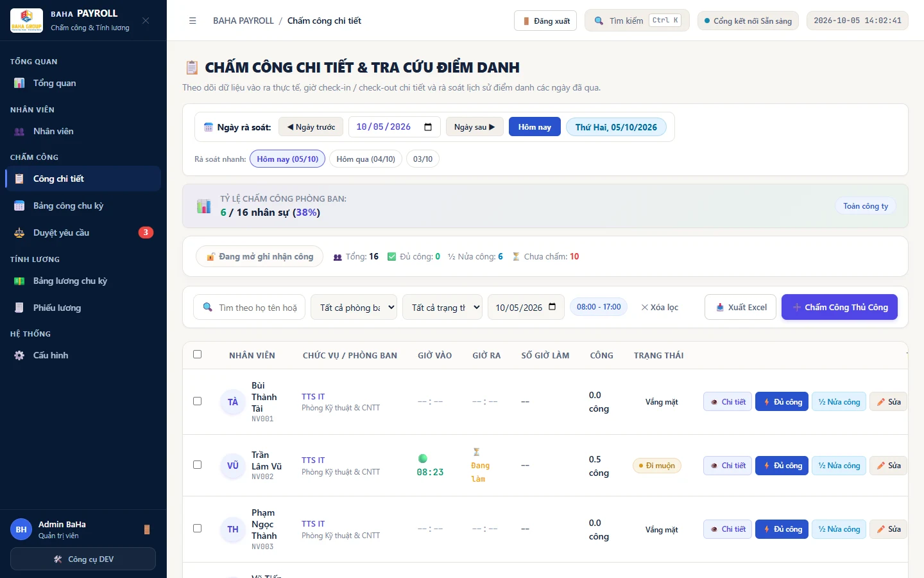The image size is (924, 578).
Task: Click the Nhân viên people icon
Action: coord(19,131)
